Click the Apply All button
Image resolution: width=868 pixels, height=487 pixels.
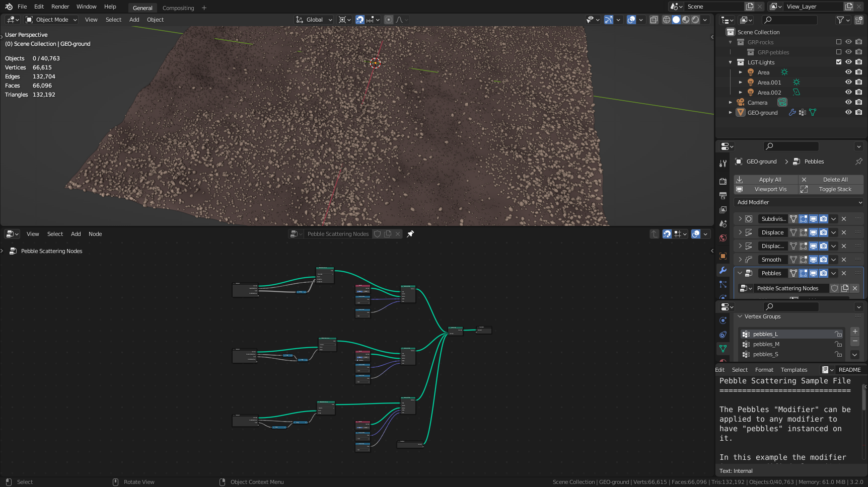pyautogui.click(x=770, y=180)
